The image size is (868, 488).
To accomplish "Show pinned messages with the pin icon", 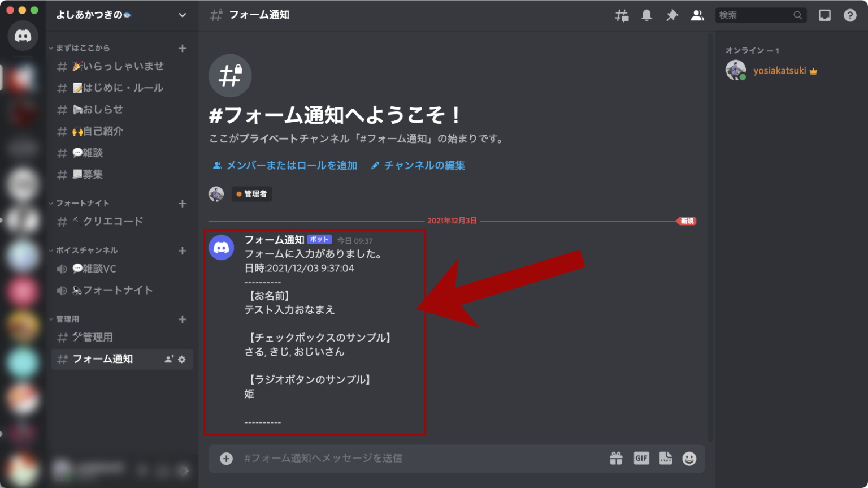I will [x=672, y=15].
